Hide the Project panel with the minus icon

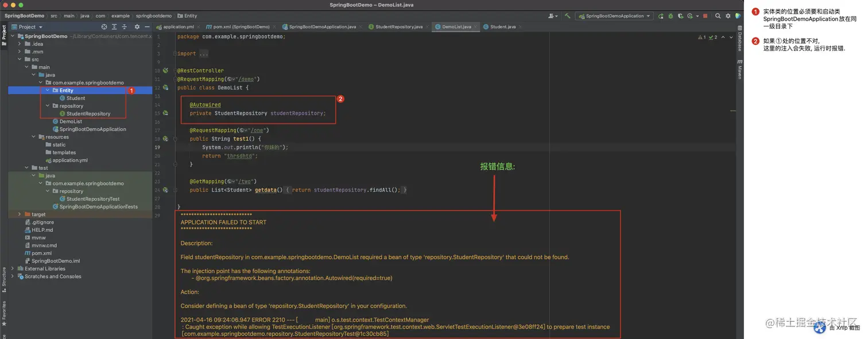click(146, 27)
